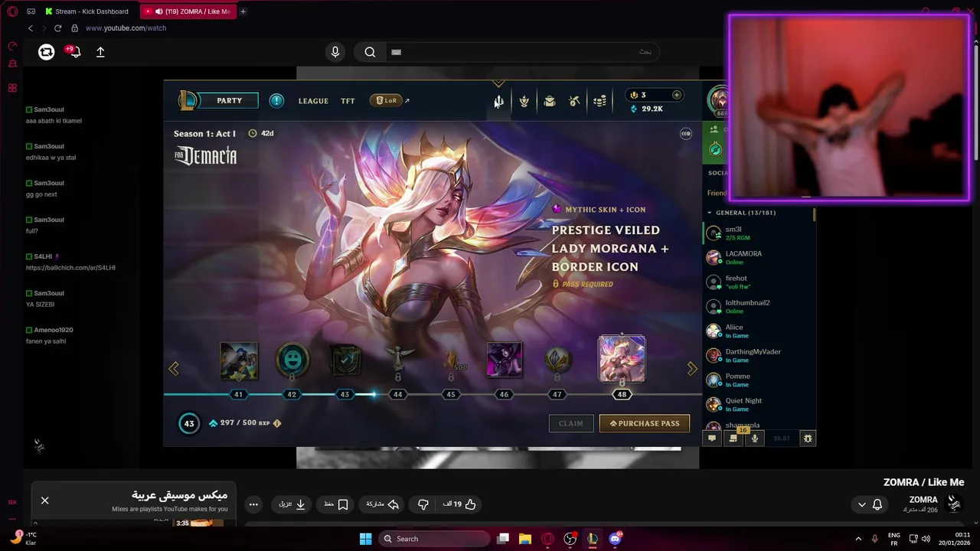Select level 43 reward icon
This screenshot has width=980, height=551.
click(345, 360)
